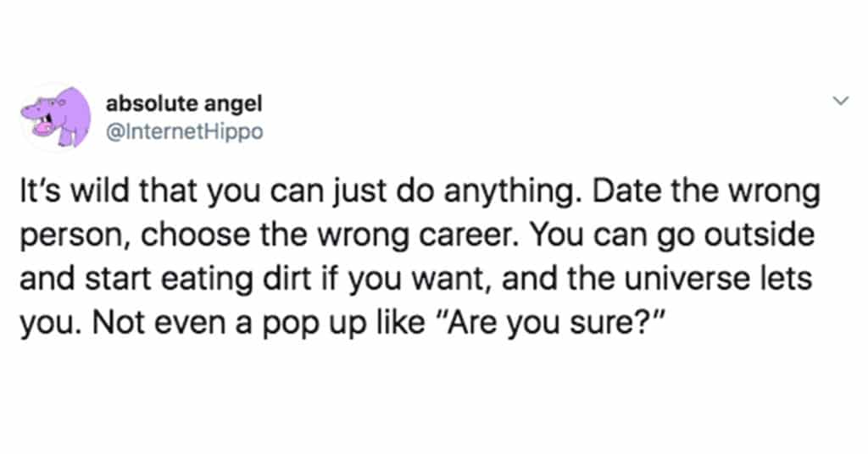Visit the @InternetHippo handle
This screenshot has height=454, width=868.
[184, 132]
